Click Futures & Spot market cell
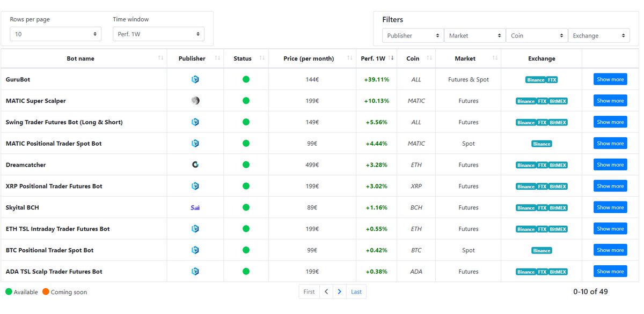 pyautogui.click(x=469, y=79)
